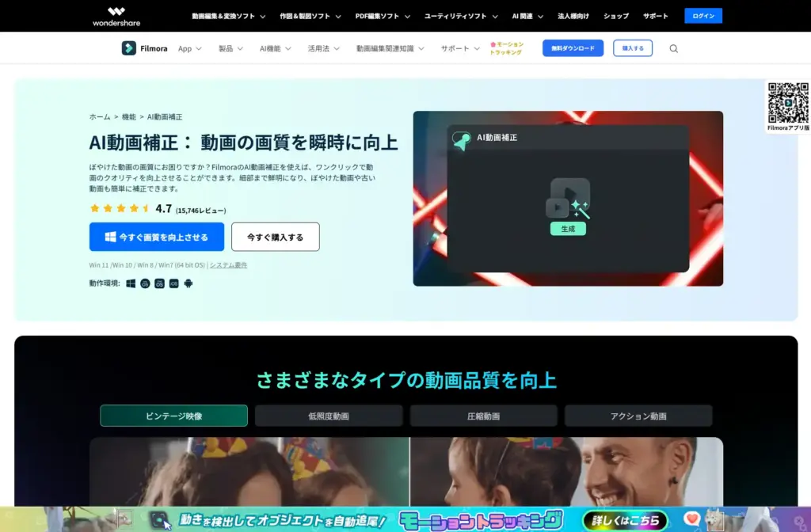Viewport: 811px width, 532px height.
Task: Open the 動画編集関連知識 dropdown
Action: coord(390,48)
